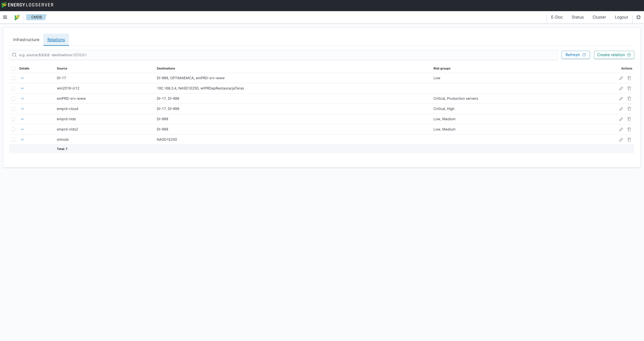Switch to the Infrastructure tab

click(26, 39)
